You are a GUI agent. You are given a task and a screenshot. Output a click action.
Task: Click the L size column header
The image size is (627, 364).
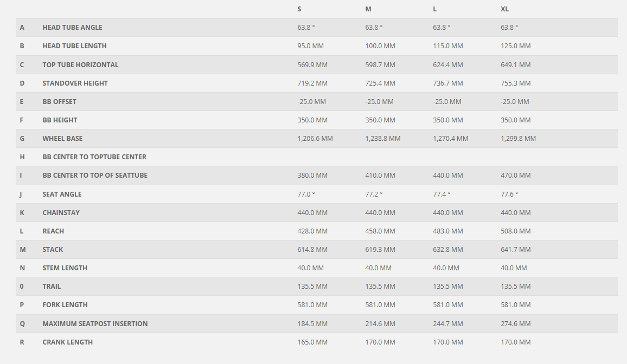click(x=435, y=9)
